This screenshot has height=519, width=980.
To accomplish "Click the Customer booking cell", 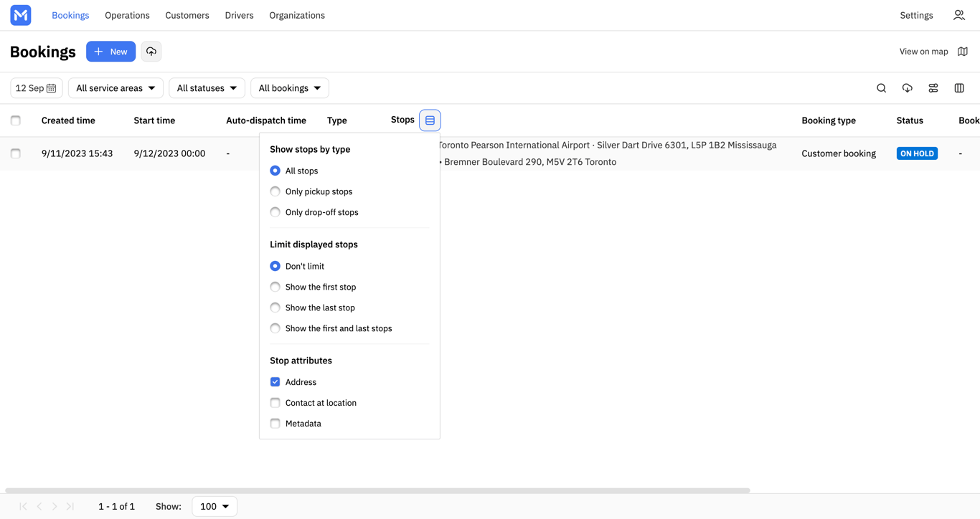I will [839, 153].
